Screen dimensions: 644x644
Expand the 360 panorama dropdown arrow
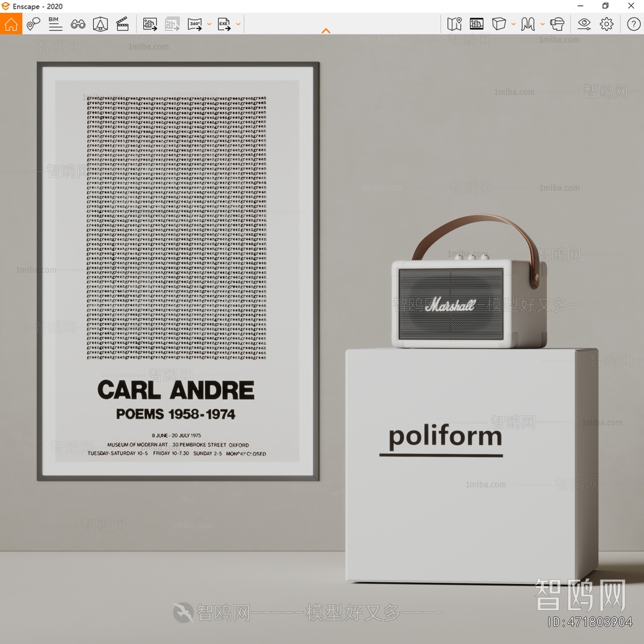(x=209, y=24)
